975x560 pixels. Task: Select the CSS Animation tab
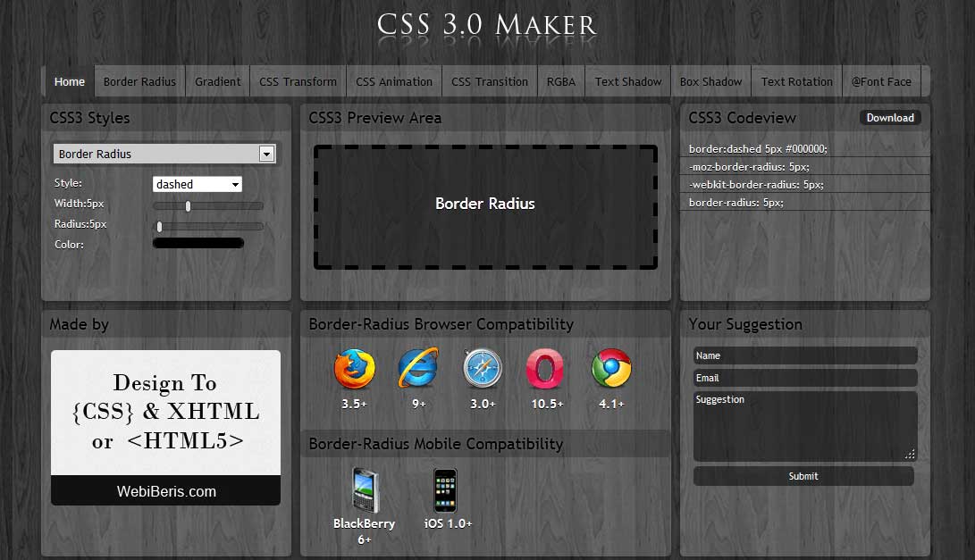393,81
